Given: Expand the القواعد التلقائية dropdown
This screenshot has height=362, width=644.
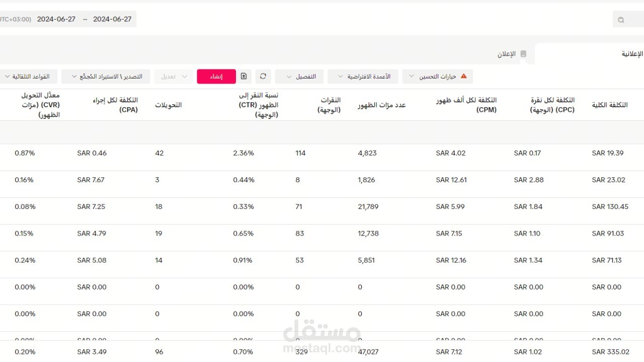Looking at the screenshot, I should [28, 77].
